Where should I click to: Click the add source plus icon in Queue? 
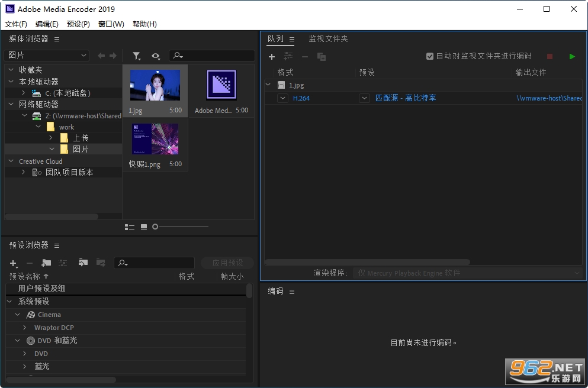coord(272,57)
